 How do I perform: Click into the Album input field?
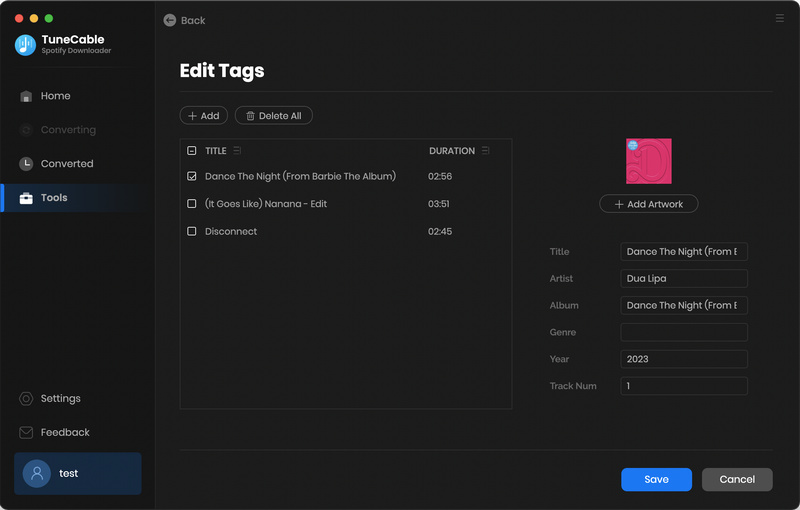point(684,305)
